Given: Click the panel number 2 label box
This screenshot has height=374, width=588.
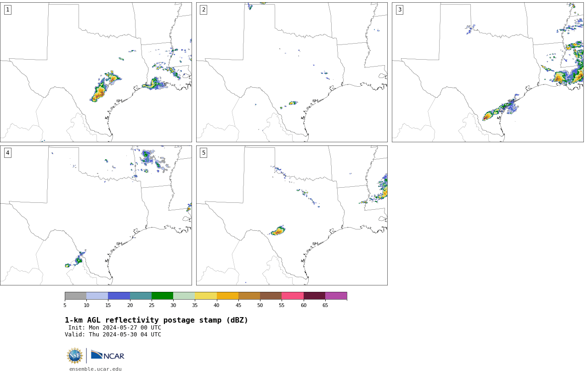Looking at the screenshot, I should [x=204, y=10].
